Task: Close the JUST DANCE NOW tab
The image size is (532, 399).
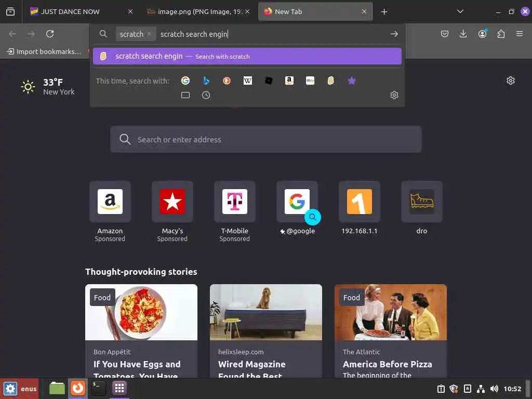Action: coord(130,11)
